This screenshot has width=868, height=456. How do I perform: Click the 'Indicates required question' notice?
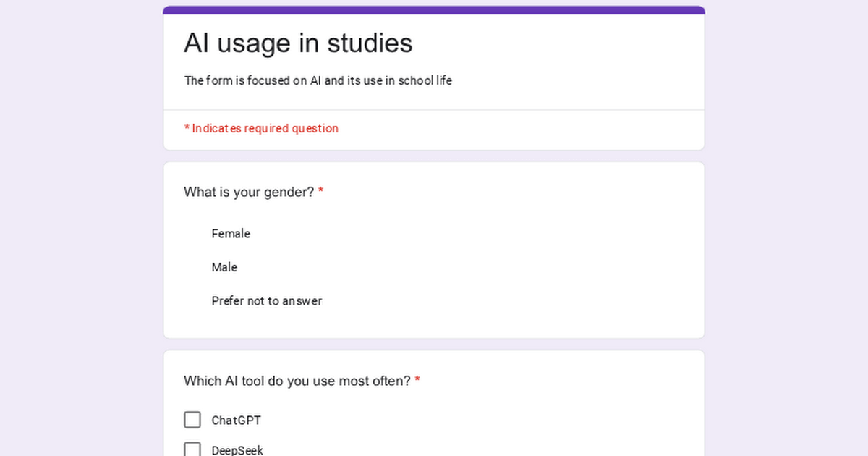[265, 129]
